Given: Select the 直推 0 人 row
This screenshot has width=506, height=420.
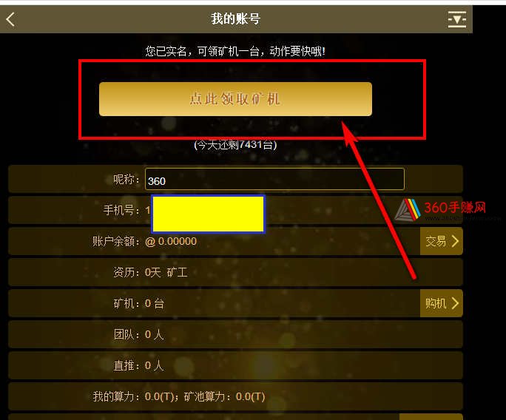Looking at the screenshot, I should [x=235, y=365].
